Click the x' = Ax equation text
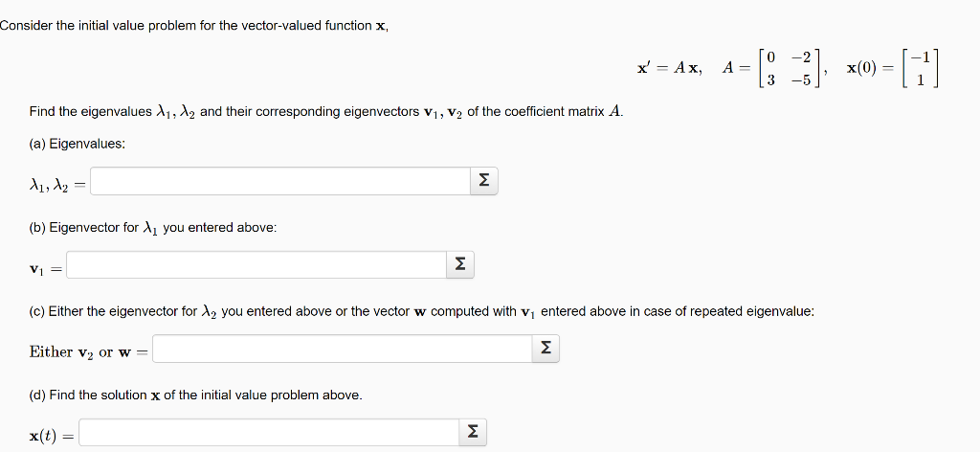980x452 pixels. tap(670, 68)
